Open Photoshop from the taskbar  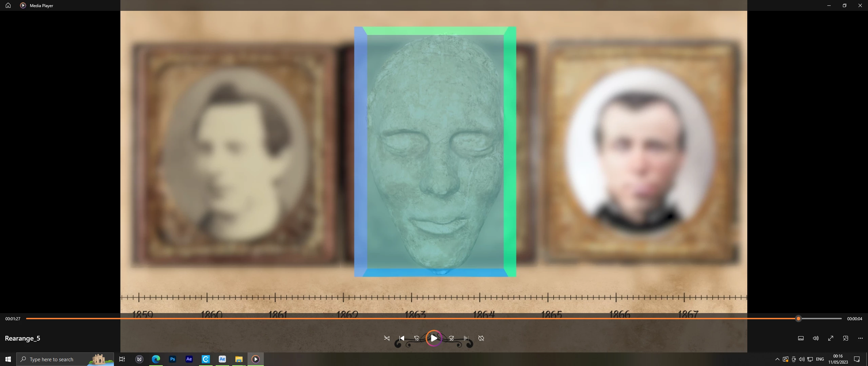(173, 359)
